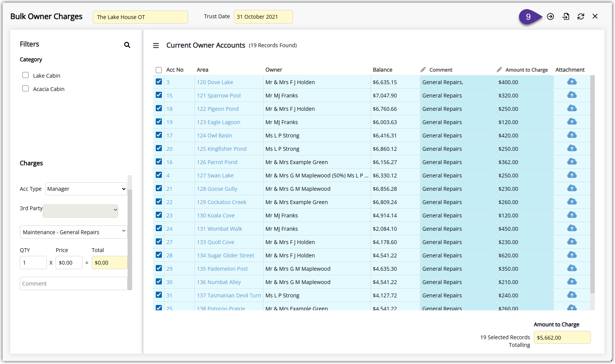The image size is (615, 364).
Task: Uncheck the 124 Owl Basin row checkbox
Action: coord(159,135)
